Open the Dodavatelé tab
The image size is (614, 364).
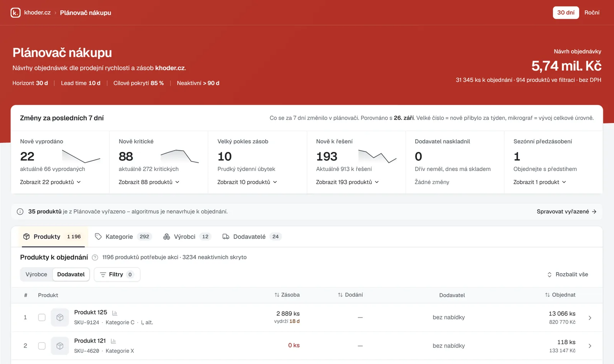coord(252,237)
